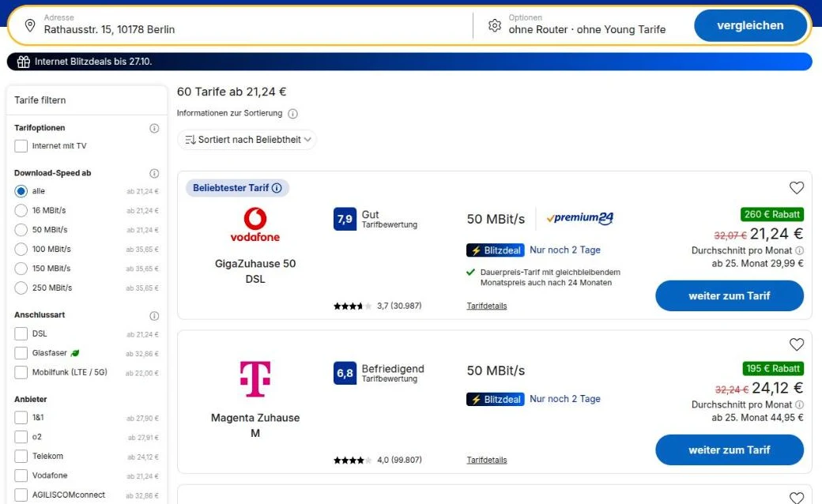Favorite the Magenta Zuhause M tariff
The image size is (822, 504).
(x=797, y=344)
